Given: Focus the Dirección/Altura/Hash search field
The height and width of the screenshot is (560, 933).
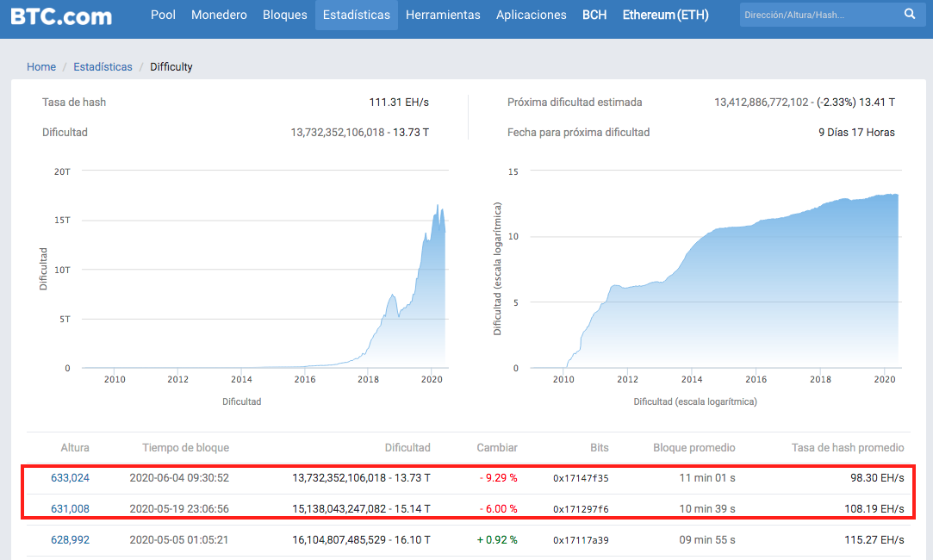Looking at the screenshot, I should tap(821, 15).
